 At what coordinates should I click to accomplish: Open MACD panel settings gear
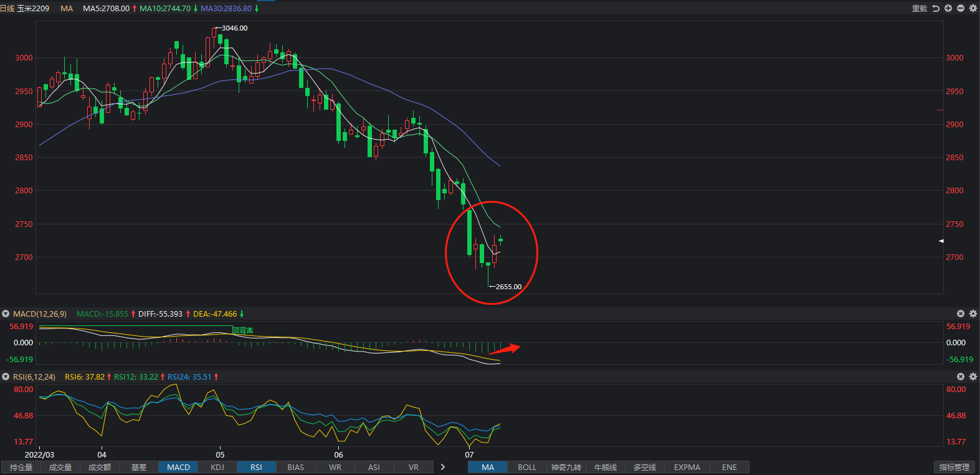pyautogui.click(x=973, y=314)
